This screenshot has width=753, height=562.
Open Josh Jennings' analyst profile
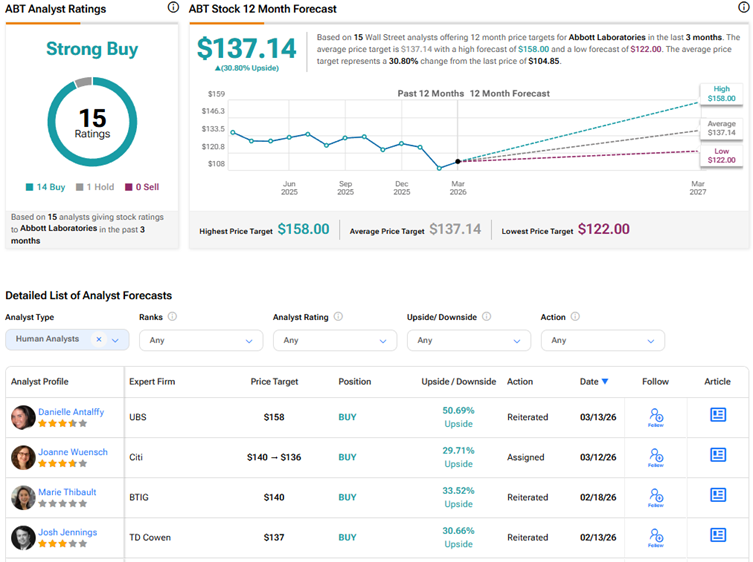click(68, 532)
